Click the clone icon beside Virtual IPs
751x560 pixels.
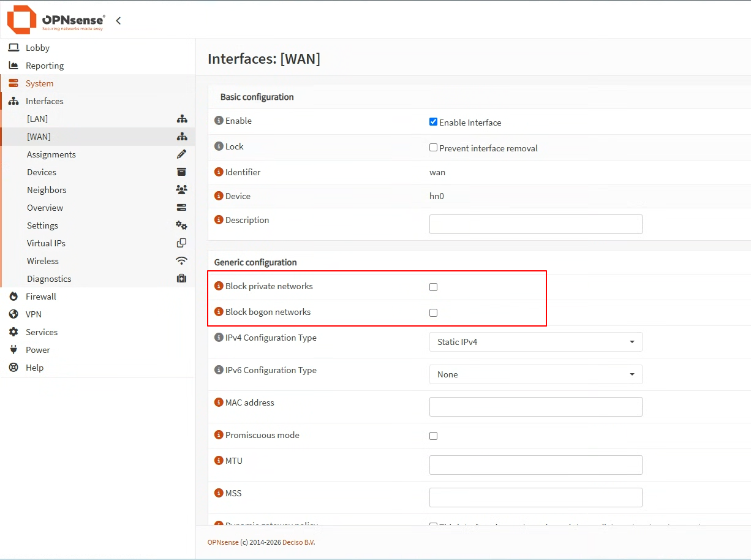coord(181,243)
